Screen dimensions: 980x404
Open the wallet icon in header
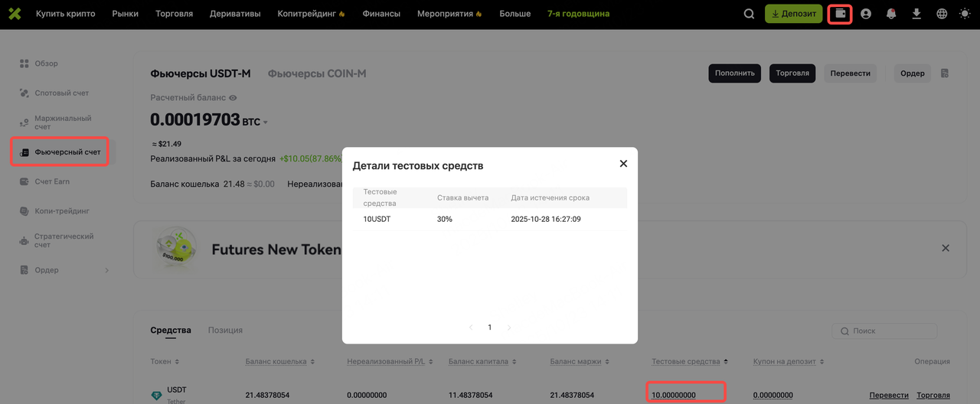click(x=841, y=14)
